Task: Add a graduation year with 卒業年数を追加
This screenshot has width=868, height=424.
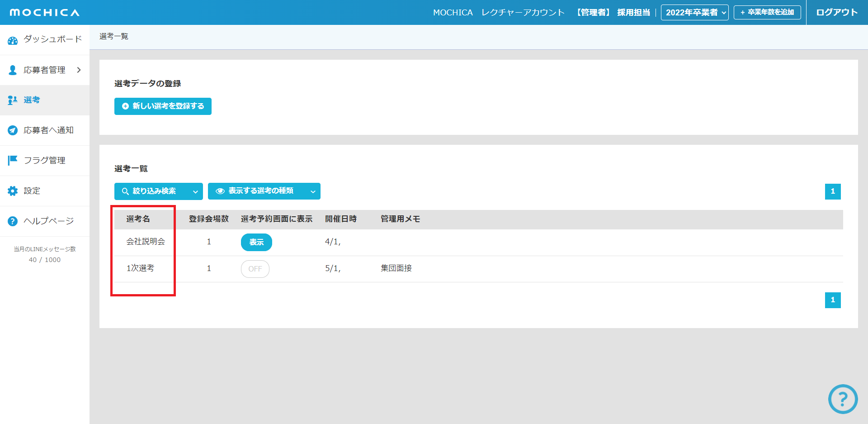Action: click(x=767, y=13)
